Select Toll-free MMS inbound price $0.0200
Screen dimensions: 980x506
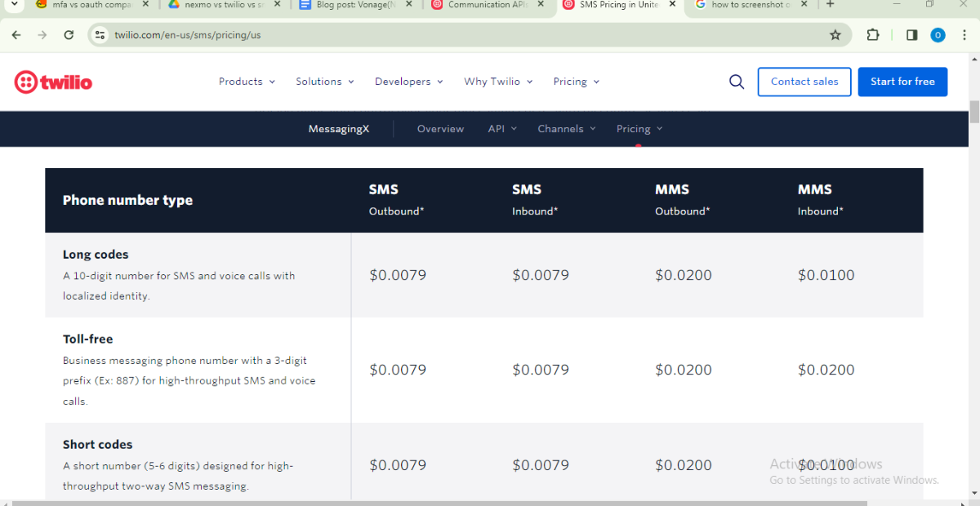coord(826,370)
